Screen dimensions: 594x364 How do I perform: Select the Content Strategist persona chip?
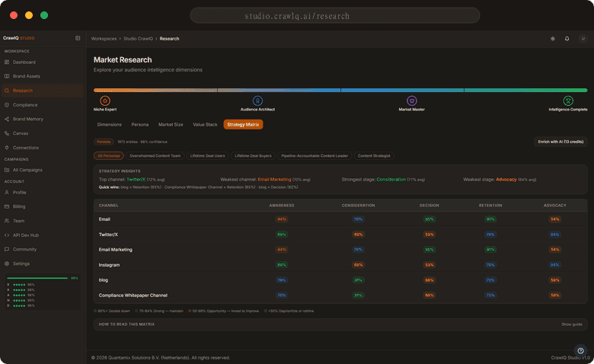pyautogui.click(x=374, y=155)
